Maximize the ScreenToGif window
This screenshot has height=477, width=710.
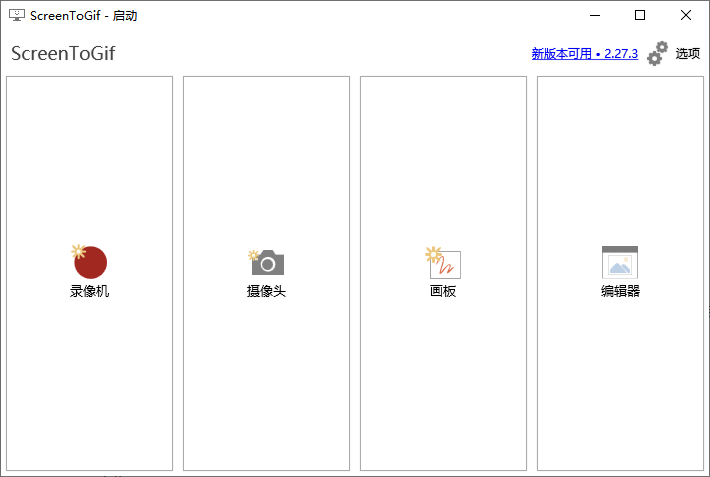click(x=640, y=15)
